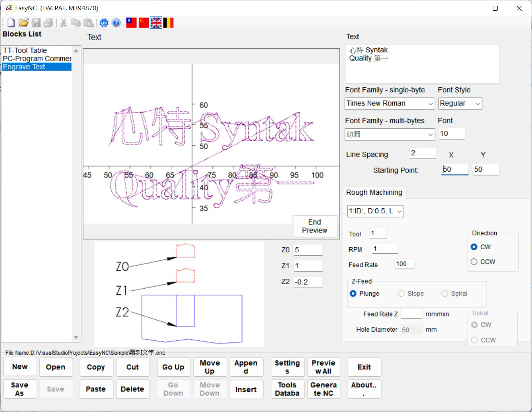
Task: Click the Open folder toolbar icon
Action: click(x=24, y=23)
